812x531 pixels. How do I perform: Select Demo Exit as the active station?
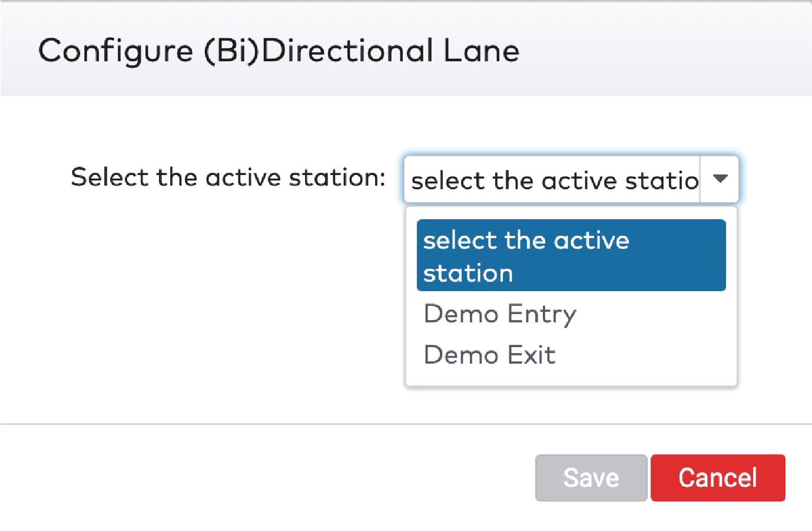489,354
